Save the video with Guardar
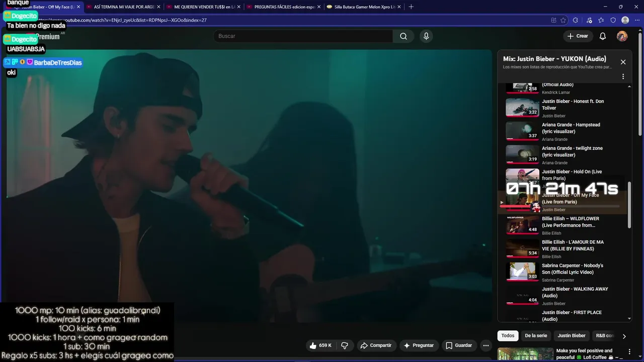This screenshot has width=644, height=362. [459, 345]
